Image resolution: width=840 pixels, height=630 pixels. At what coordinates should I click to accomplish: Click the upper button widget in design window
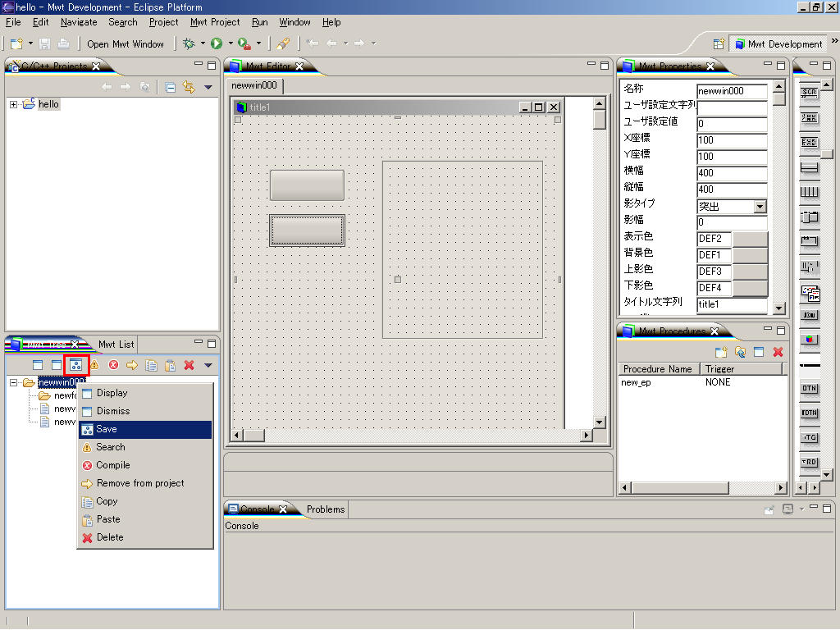coord(307,185)
